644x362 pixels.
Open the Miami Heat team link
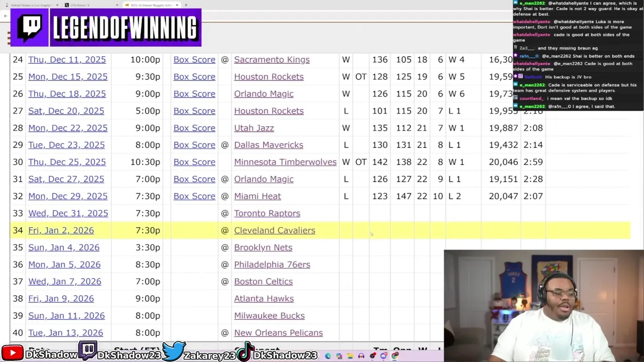[x=258, y=197]
